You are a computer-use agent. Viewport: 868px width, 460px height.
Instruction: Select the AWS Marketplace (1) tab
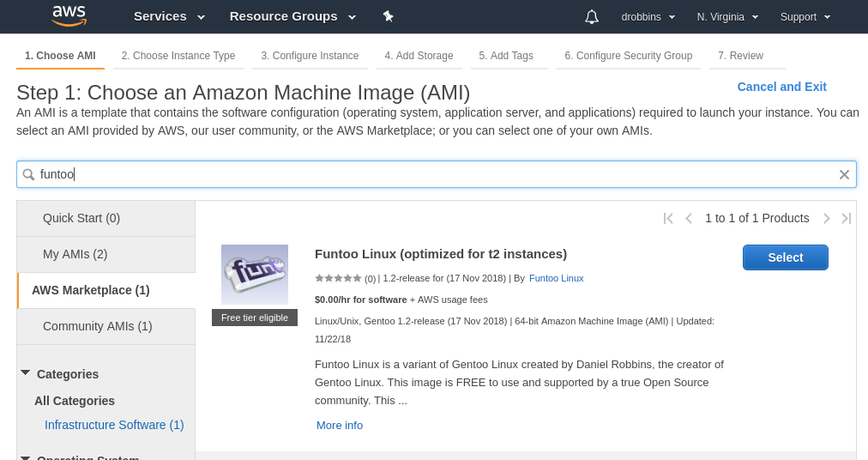[106, 290]
